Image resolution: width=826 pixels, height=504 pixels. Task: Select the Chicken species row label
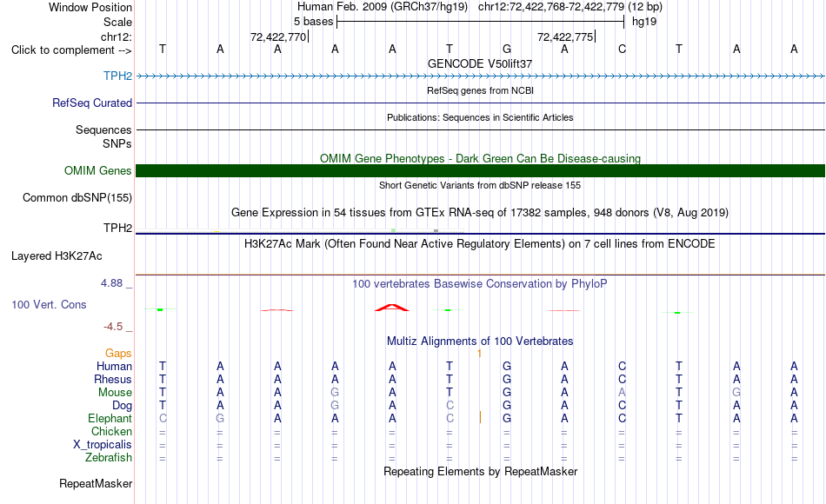[111, 431]
